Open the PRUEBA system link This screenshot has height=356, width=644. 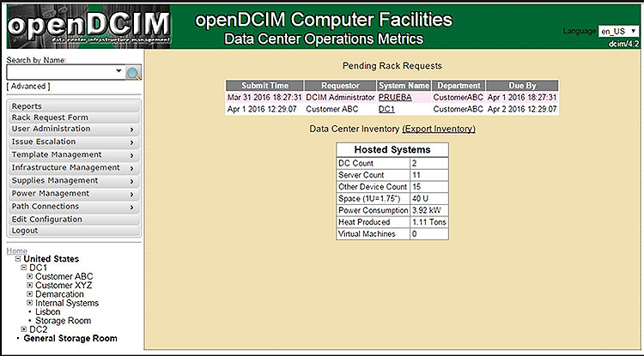click(x=395, y=98)
